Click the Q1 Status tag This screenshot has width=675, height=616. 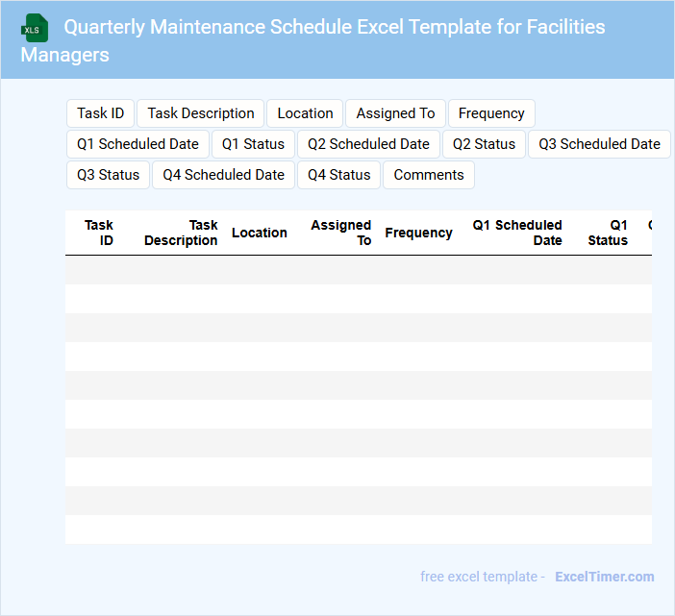point(253,144)
